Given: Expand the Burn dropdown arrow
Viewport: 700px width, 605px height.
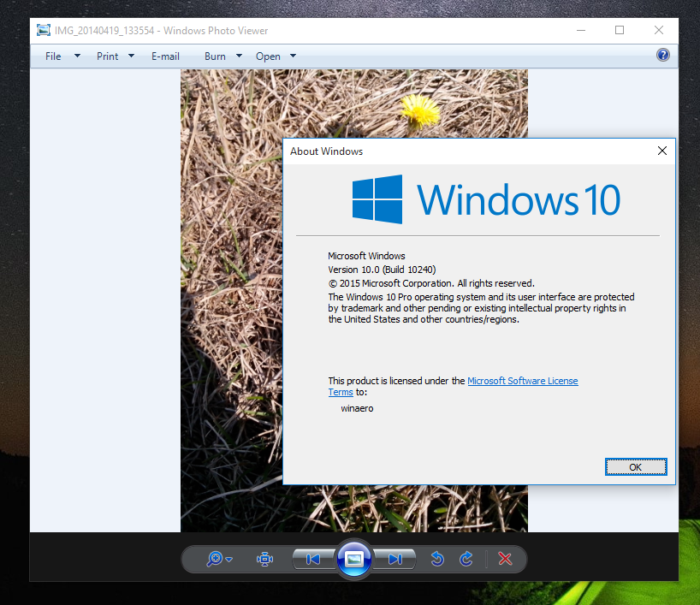Looking at the screenshot, I should (239, 56).
